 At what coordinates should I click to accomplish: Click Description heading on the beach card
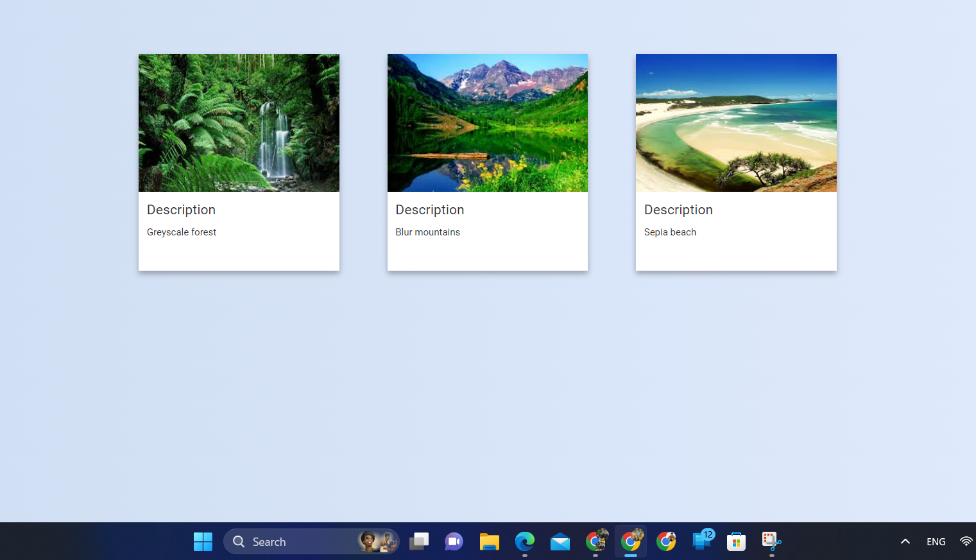pyautogui.click(x=678, y=210)
